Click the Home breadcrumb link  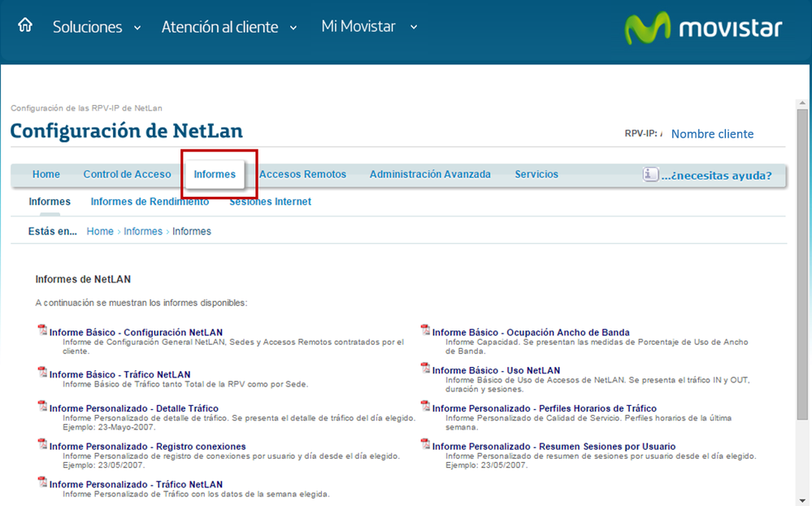(x=99, y=231)
